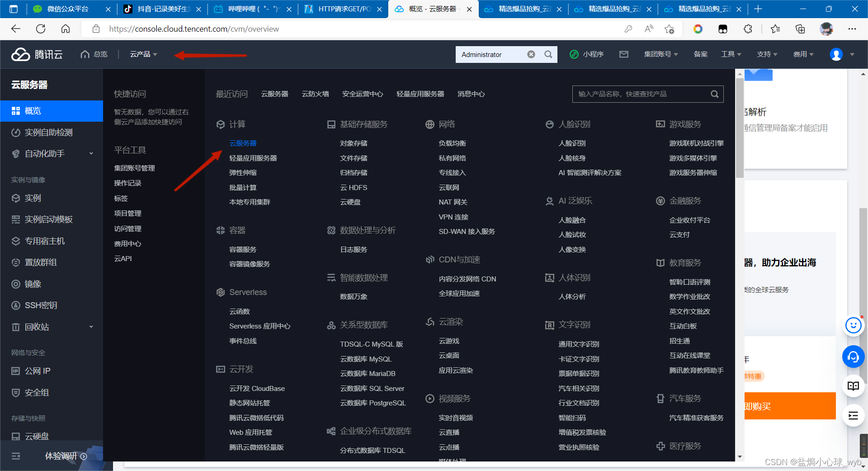Screen dimensions: 868x471
Task: Click the user avatar icon
Action: pos(836,54)
